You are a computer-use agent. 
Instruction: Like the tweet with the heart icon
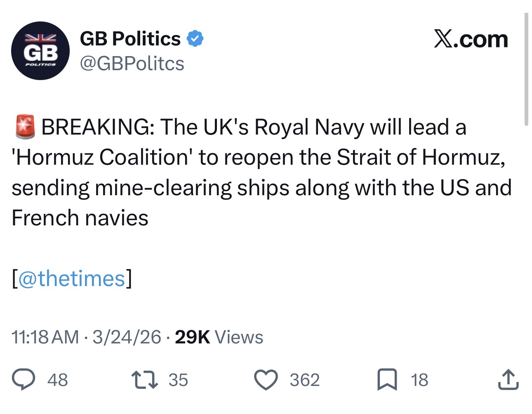coord(266,380)
